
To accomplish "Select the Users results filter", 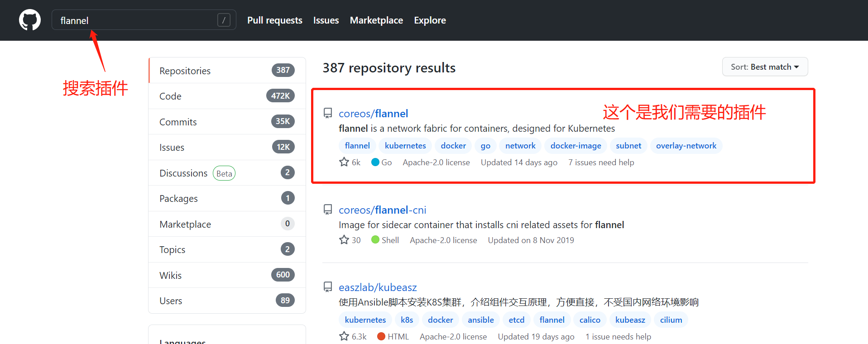I will 227,301.
